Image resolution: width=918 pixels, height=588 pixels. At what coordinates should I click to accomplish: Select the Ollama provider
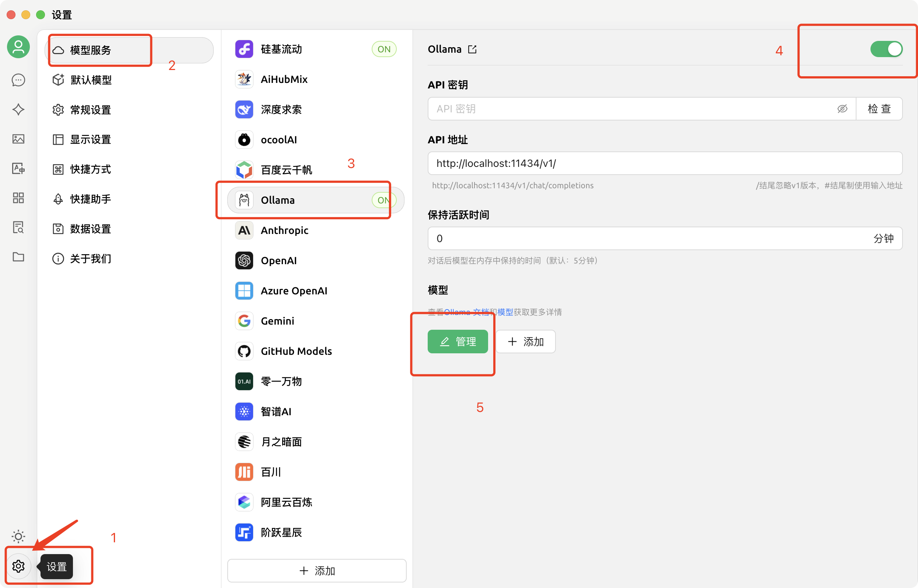(x=316, y=200)
